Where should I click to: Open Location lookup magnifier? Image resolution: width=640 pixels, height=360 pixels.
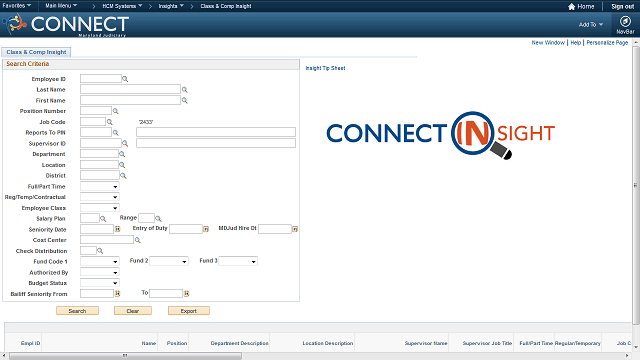tap(122, 165)
